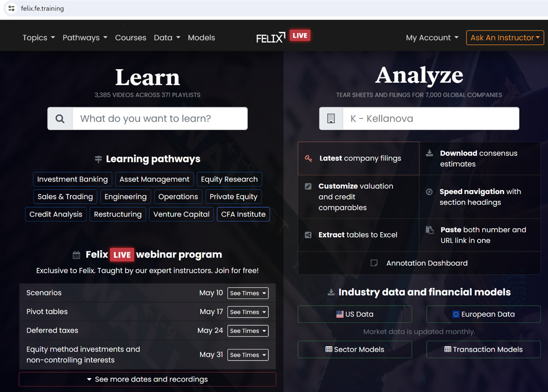Click the pencil icon beside Customize valuation
Image resolution: width=548 pixels, height=392 pixels.
(308, 186)
